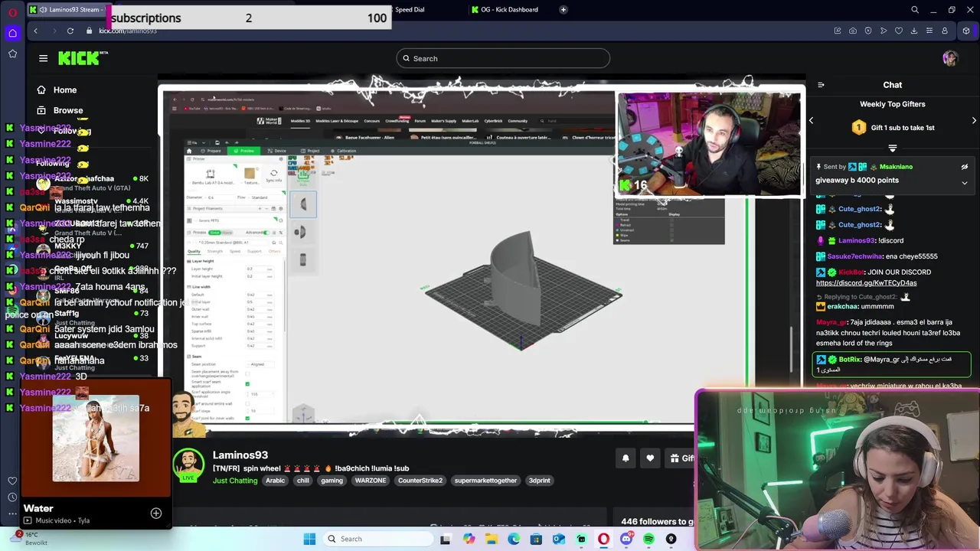Click Laminos93 LIVE avatar
980x551 pixels.
(188, 465)
